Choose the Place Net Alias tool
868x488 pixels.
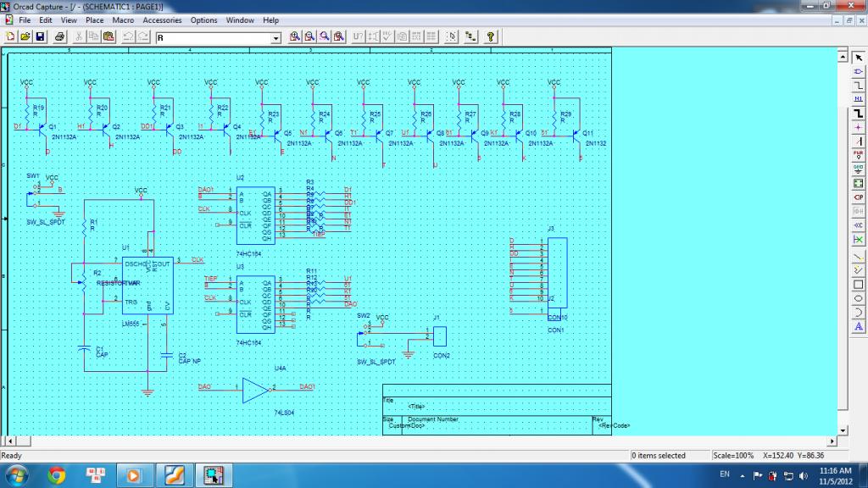tap(858, 99)
